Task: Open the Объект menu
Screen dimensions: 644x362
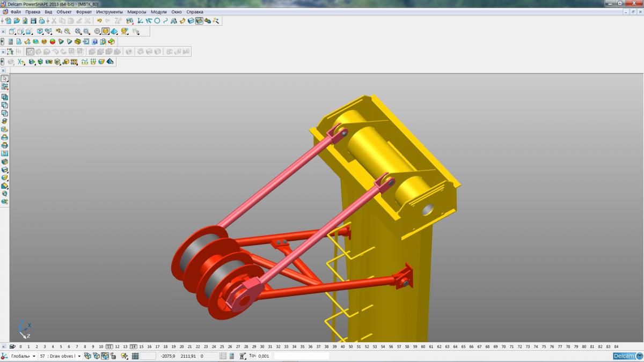Action: click(x=64, y=12)
